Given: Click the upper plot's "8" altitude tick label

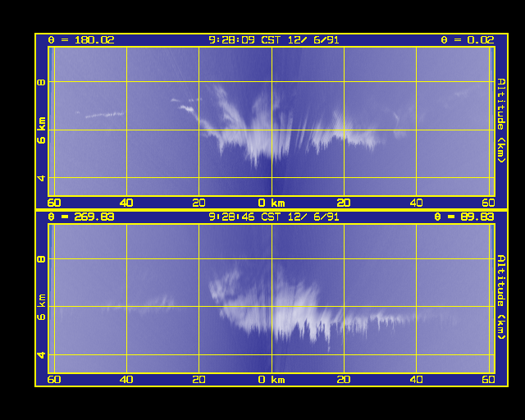Looking at the screenshot, I should (41, 82).
